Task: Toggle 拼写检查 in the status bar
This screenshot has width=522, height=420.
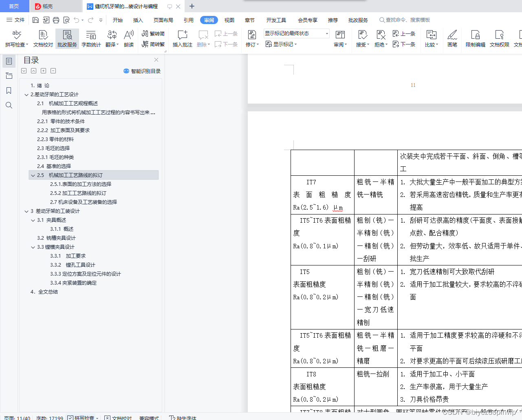Action: point(82,418)
